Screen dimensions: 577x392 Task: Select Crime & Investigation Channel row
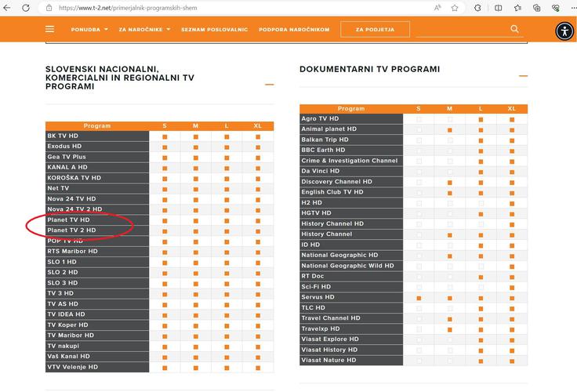[414, 161]
